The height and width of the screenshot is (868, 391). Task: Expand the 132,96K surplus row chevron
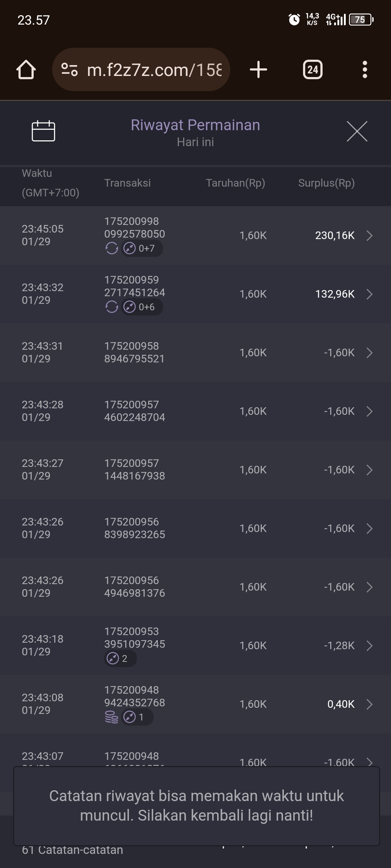click(369, 294)
